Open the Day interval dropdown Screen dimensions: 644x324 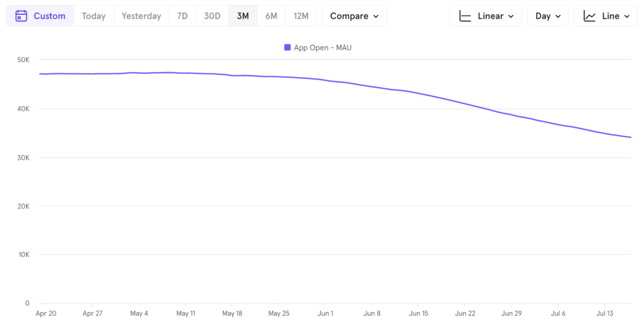point(548,16)
